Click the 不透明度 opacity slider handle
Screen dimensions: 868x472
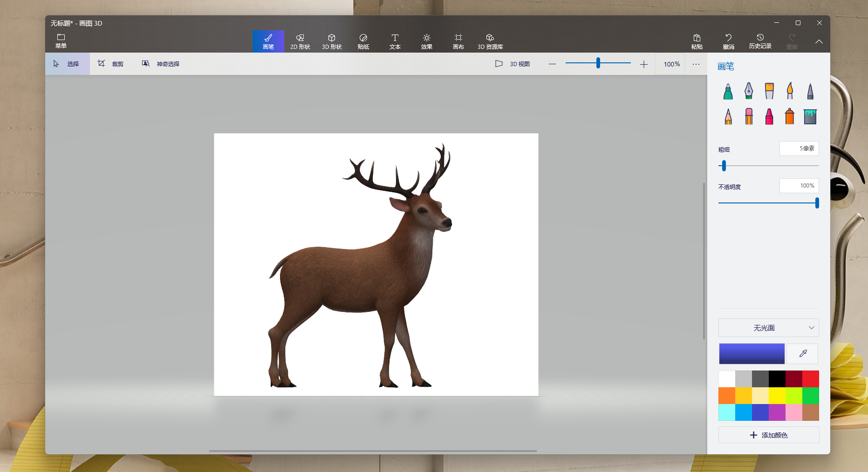click(x=817, y=203)
